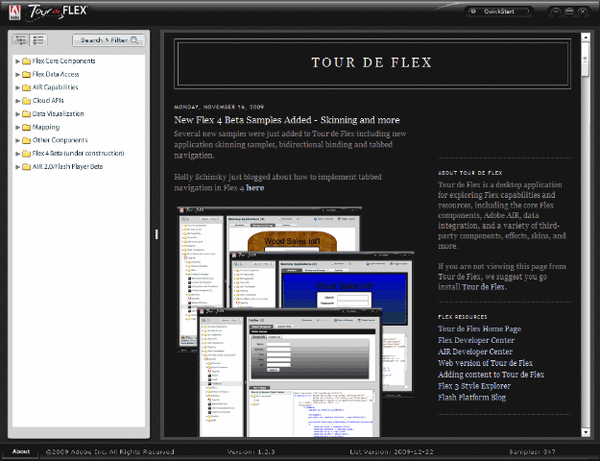Open the Search & Filter field
This screenshot has width=600, height=461.
click(109, 40)
